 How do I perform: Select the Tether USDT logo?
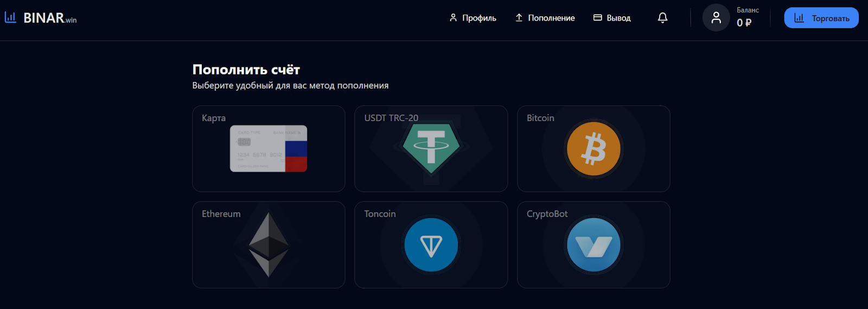pos(431,147)
